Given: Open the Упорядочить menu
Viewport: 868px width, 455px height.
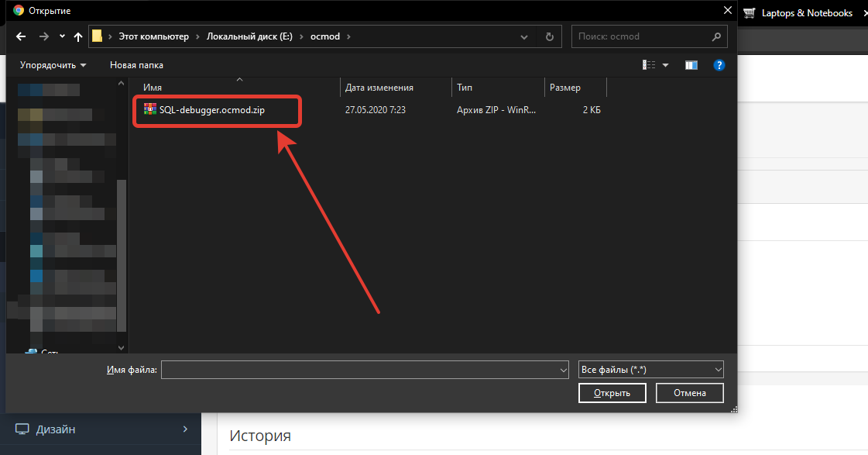Looking at the screenshot, I should point(53,65).
